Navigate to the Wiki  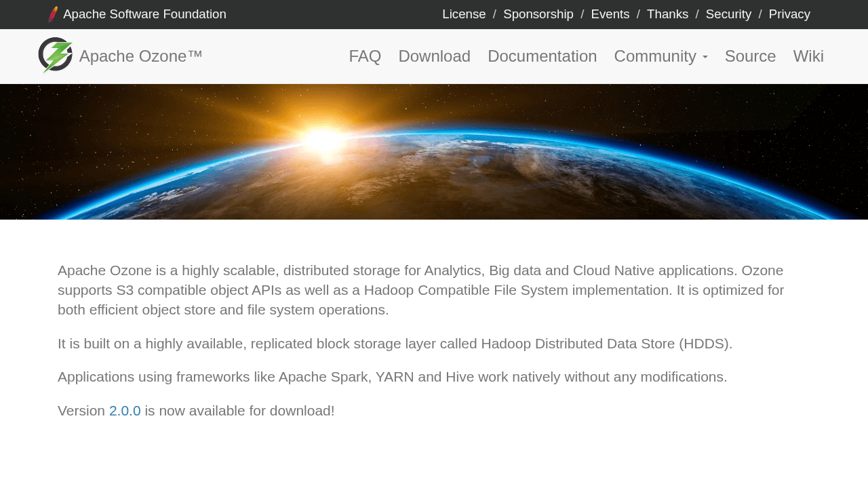pos(808,56)
